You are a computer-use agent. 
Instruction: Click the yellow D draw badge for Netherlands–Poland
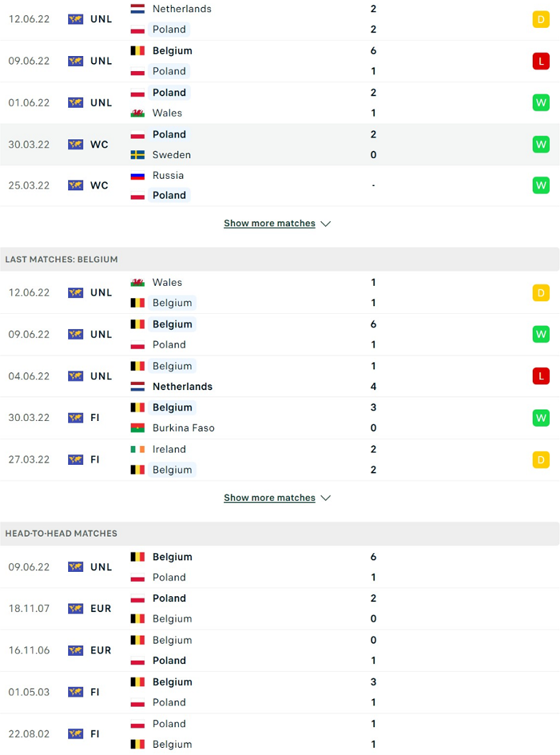[541, 19]
